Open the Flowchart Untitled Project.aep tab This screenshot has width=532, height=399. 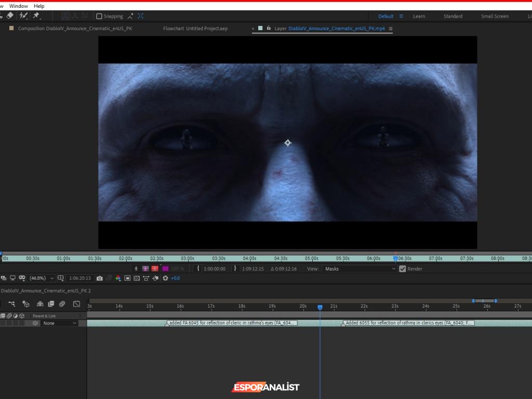pyautogui.click(x=195, y=29)
